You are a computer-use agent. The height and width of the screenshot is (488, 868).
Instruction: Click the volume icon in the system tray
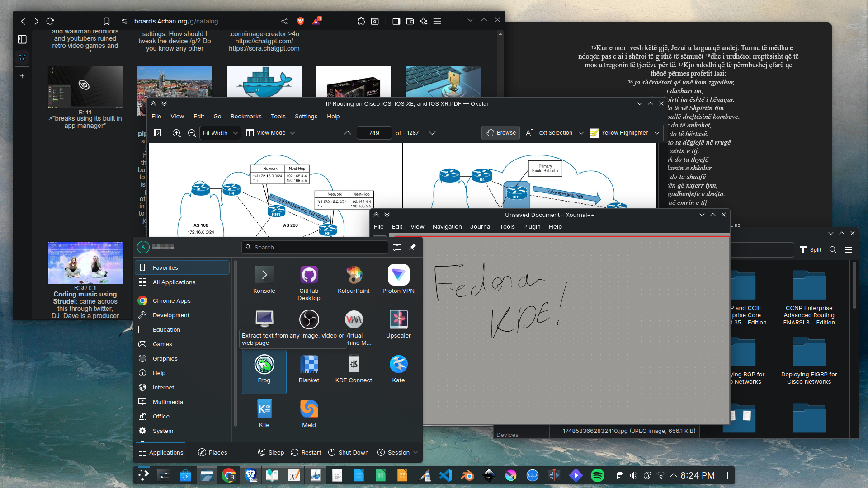coord(634,475)
